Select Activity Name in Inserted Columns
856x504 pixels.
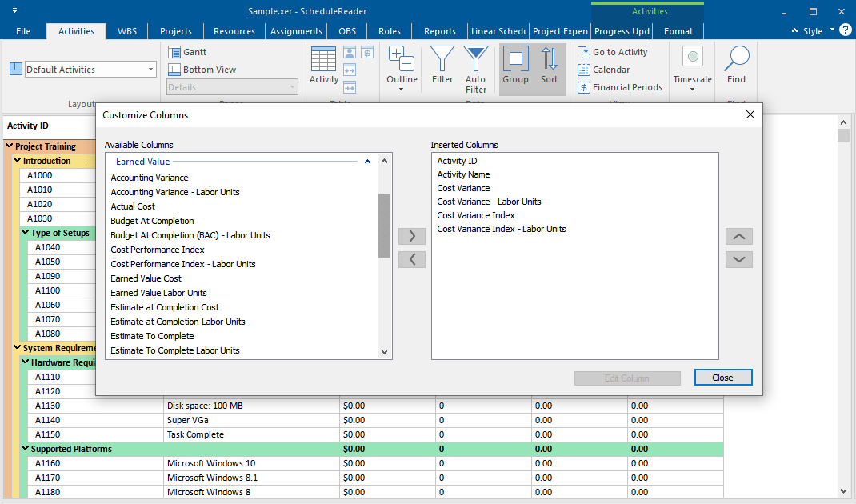463,174
